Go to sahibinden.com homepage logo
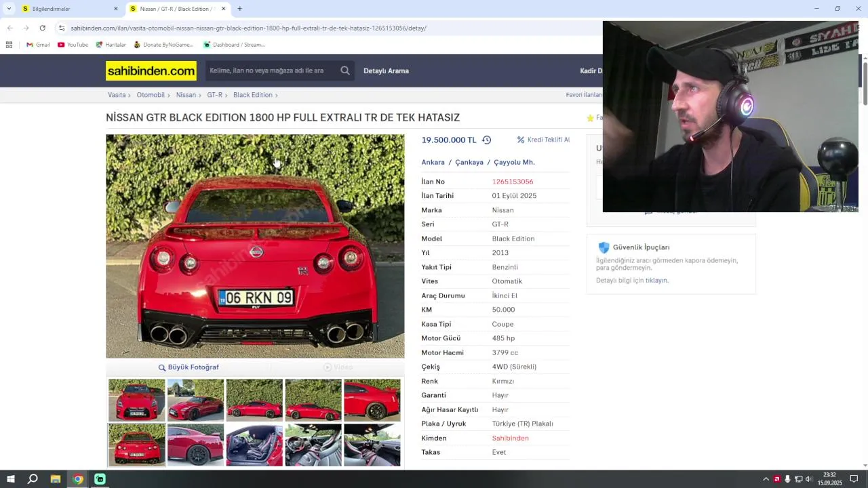The width and height of the screenshot is (868, 488). click(151, 70)
